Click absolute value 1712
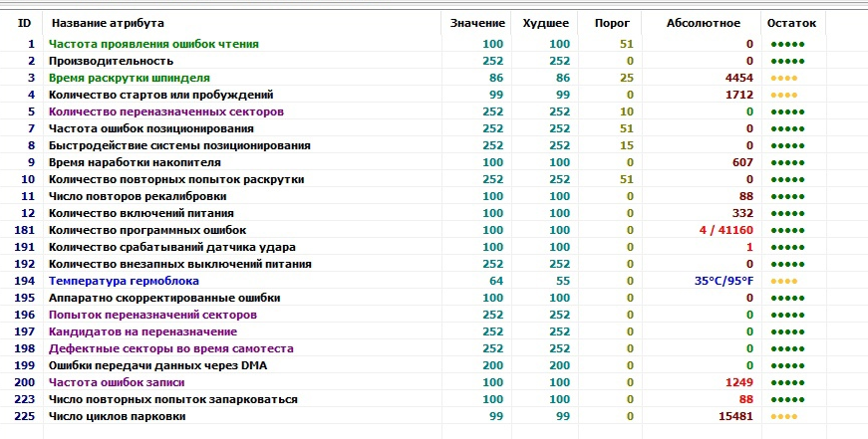This screenshot has height=439, width=868. tap(739, 95)
